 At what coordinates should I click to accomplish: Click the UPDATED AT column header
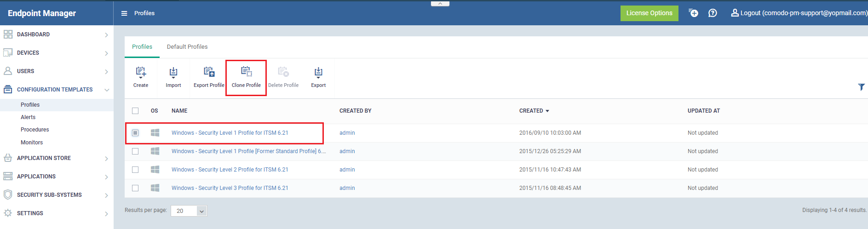(x=704, y=111)
